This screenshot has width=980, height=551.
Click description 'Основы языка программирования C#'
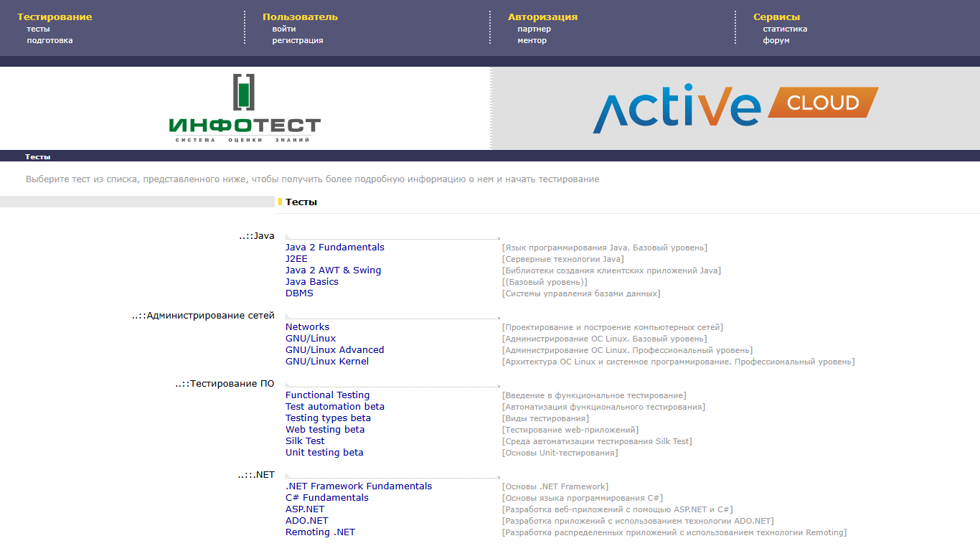point(583,499)
